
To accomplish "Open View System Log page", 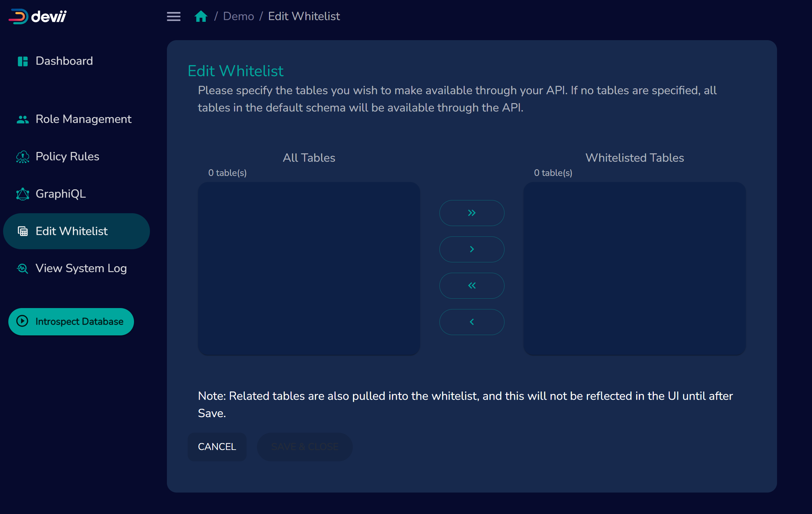I will [81, 269].
